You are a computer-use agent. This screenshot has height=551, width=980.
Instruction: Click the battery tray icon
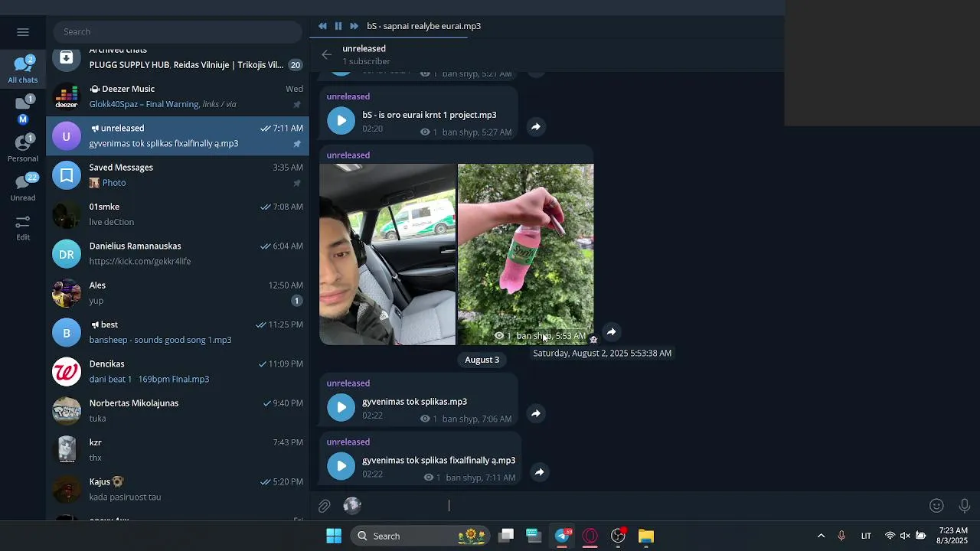(921, 536)
